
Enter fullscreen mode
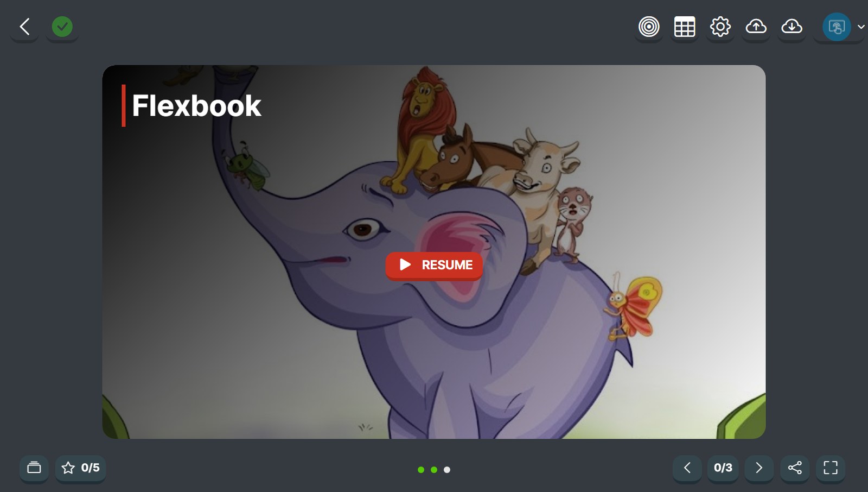click(831, 468)
